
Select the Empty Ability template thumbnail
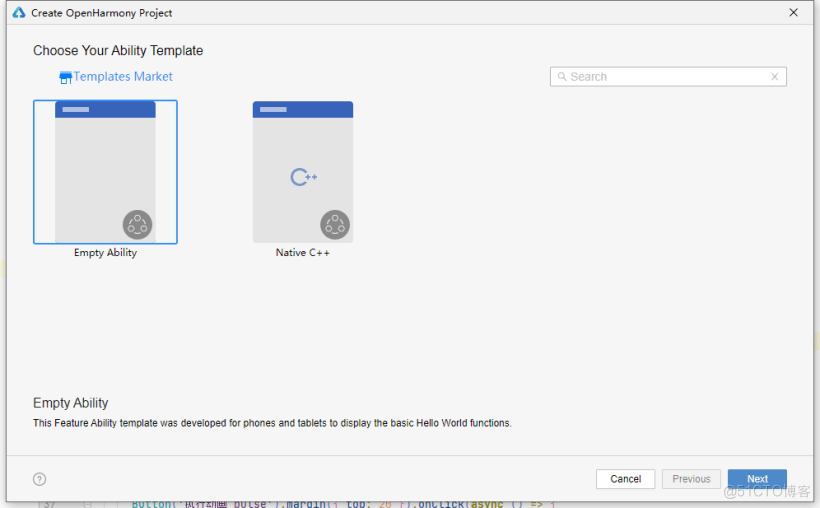click(x=105, y=172)
